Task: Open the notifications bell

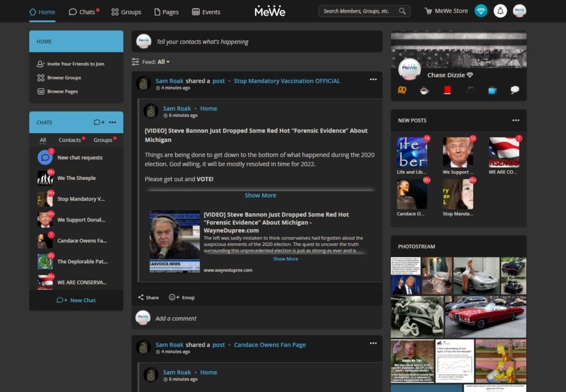Action: tap(500, 11)
